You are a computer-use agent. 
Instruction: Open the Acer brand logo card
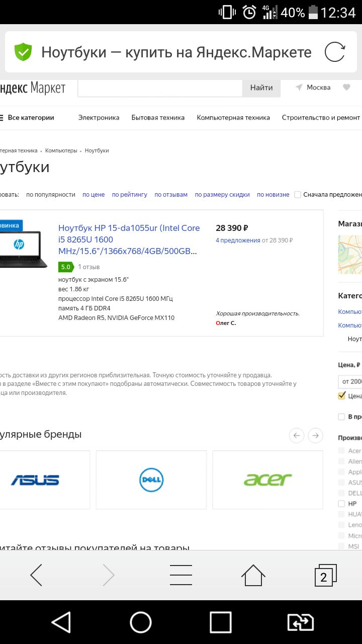(268, 479)
